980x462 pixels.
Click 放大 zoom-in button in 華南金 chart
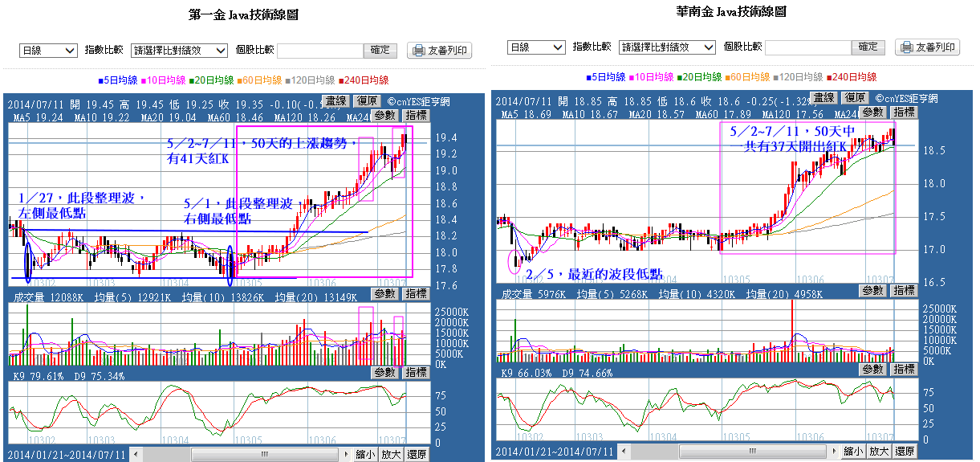tap(879, 452)
